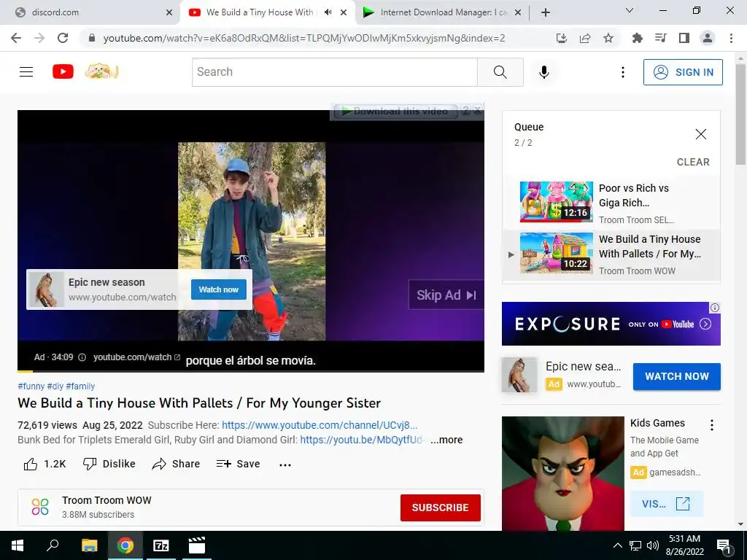Open the tab search chevron dropdown
The height and width of the screenshot is (560, 747).
[630, 10]
